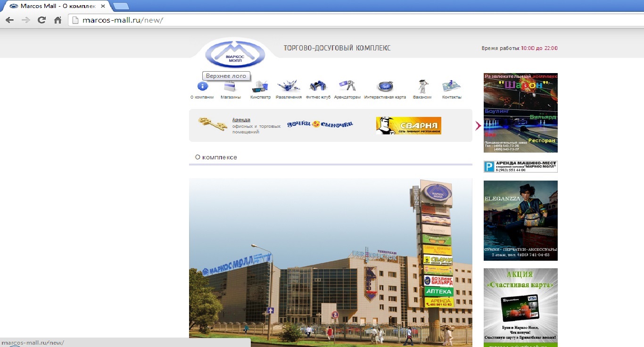Open the Шарон entertainment complex ad

(520, 113)
